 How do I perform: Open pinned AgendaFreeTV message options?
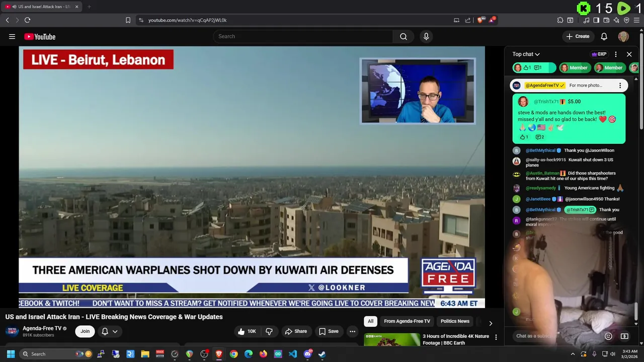pos(620,85)
